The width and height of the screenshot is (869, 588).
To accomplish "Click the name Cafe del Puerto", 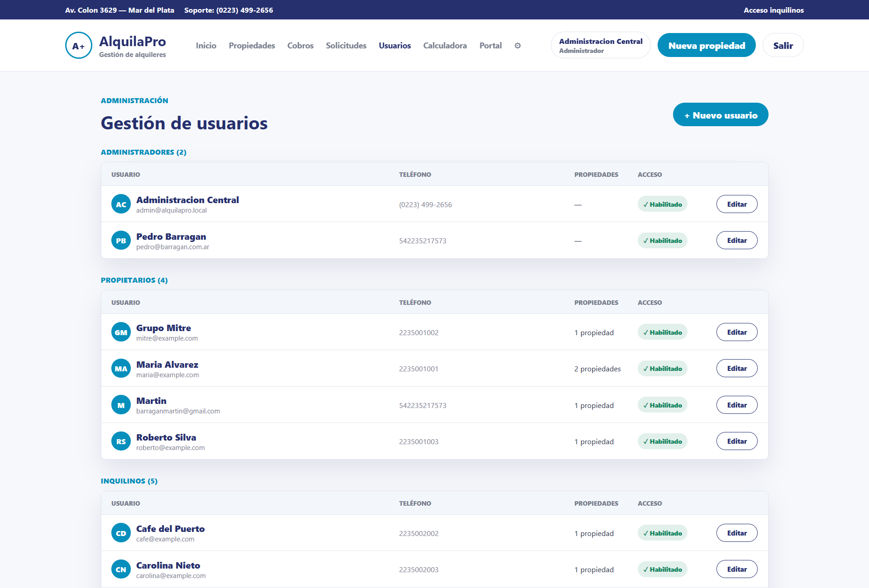I will pyautogui.click(x=170, y=529).
